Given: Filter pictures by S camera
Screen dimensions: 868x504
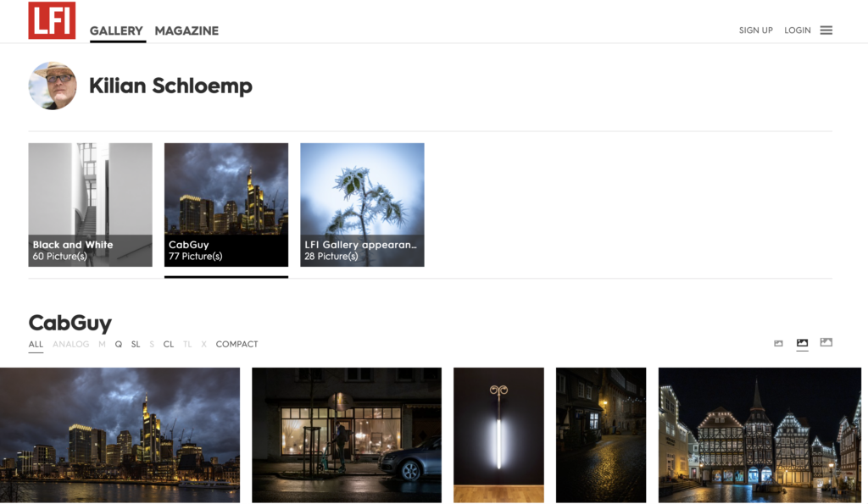Looking at the screenshot, I should (x=152, y=344).
